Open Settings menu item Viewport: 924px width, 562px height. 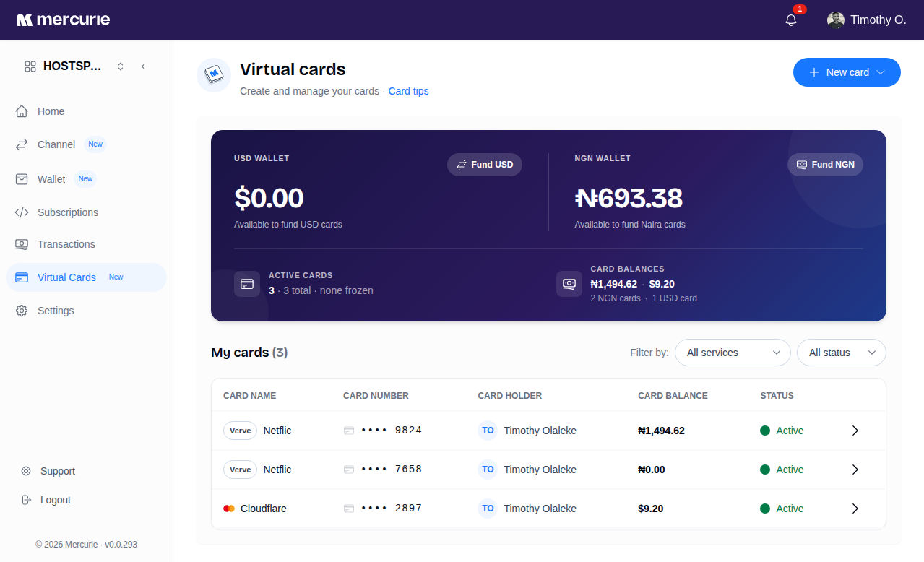86,311
